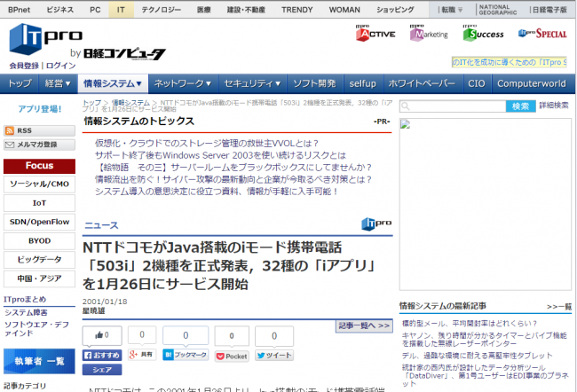Expand the 経営 navigation dropdown
The height and width of the screenshot is (392, 577).
coord(58,83)
